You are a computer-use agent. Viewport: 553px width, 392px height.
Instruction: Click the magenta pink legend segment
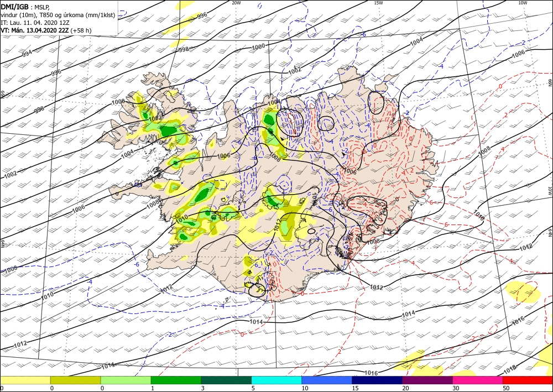(x=478, y=380)
